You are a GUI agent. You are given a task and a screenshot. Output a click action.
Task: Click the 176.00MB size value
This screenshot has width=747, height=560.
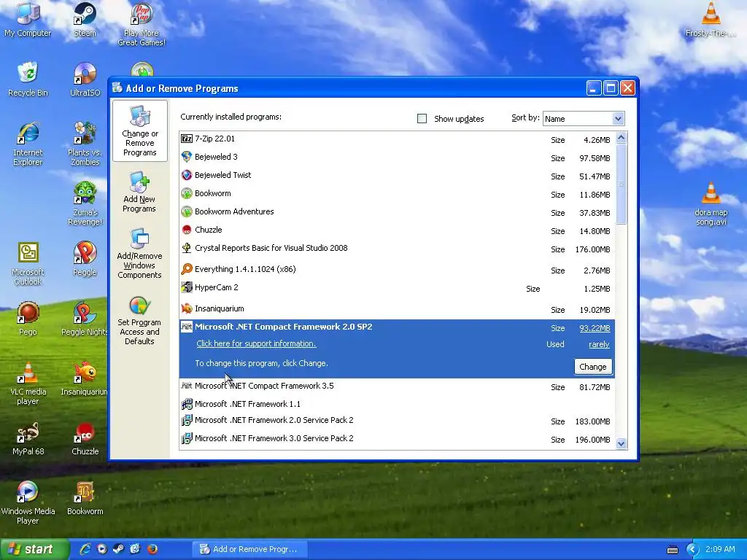pyautogui.click(x=592, y=249)
